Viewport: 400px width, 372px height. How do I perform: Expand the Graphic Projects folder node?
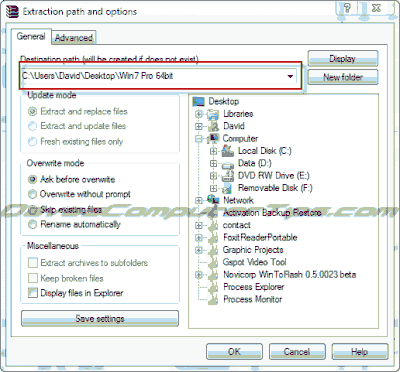199,250
